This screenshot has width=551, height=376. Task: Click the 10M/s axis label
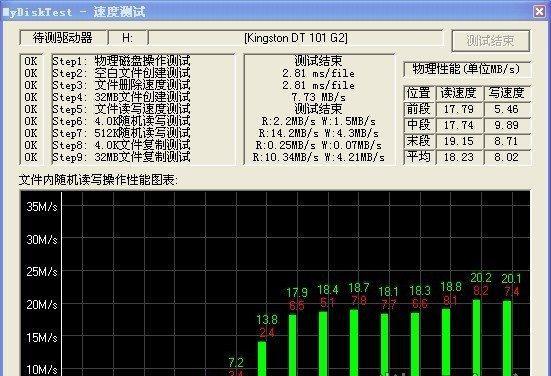tap(41, 370)
